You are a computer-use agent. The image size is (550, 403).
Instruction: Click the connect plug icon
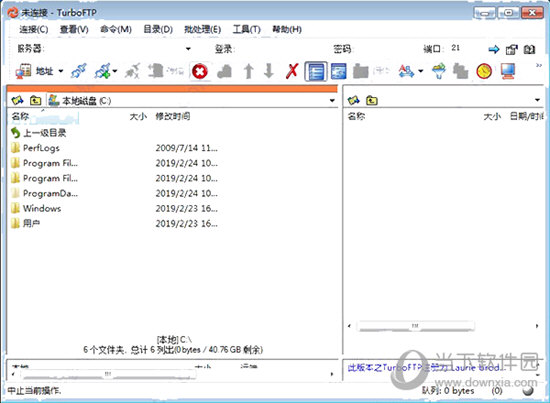(79, 71)
